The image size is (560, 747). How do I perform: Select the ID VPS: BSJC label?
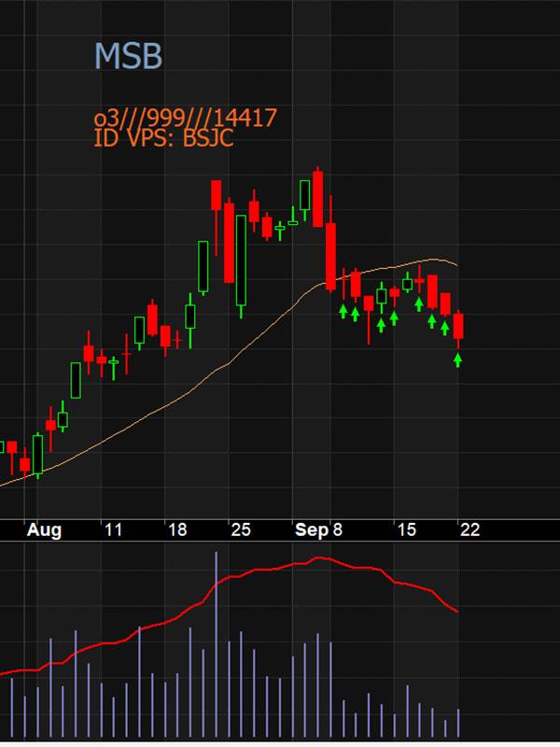coord(163,139)
